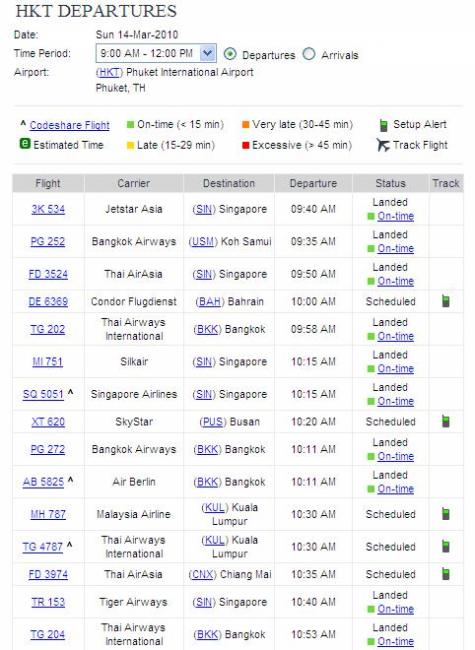Click the Status column header
This screenshot has height=650, width=475.
390,183
